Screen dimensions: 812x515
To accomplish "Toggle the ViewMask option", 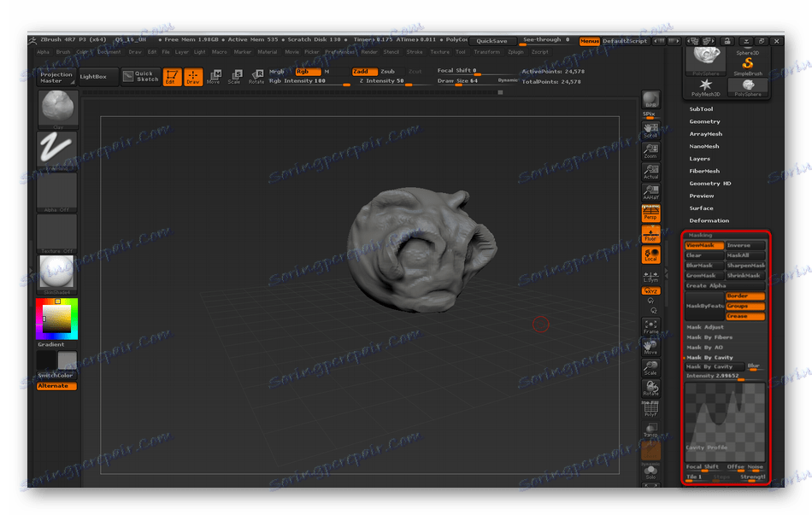I will pos(703,246).
